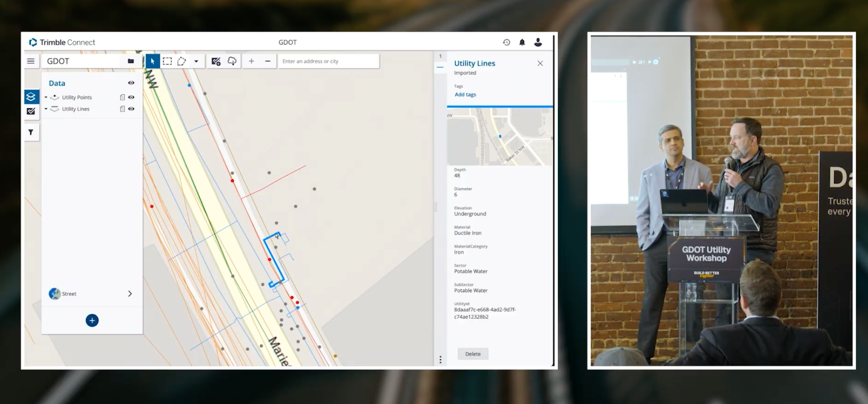Click the Street basemap globe icon
The height and width of the screenshot is (404, 868).
(x=55, y=294)
